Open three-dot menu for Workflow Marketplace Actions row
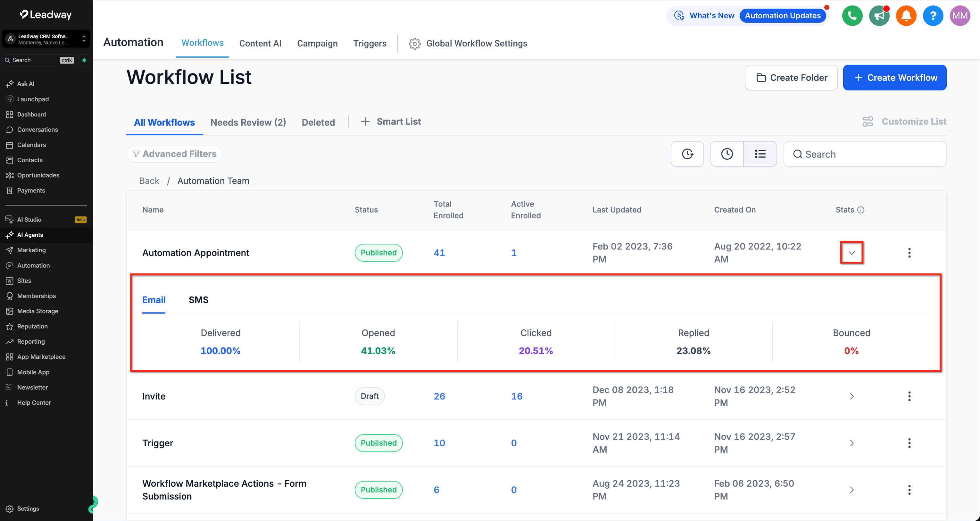980x521 pixels. click(909, 490)
